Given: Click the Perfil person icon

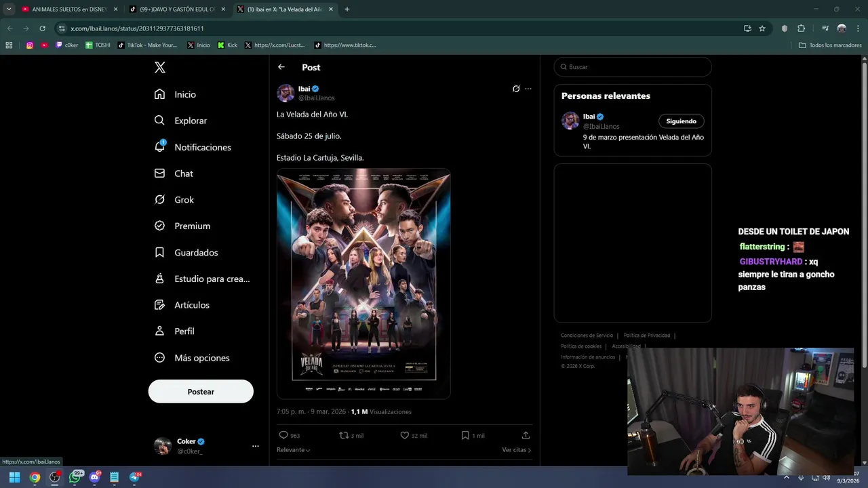Looking at the screenshot, I should pyautogui.click(x=159, y=331).
